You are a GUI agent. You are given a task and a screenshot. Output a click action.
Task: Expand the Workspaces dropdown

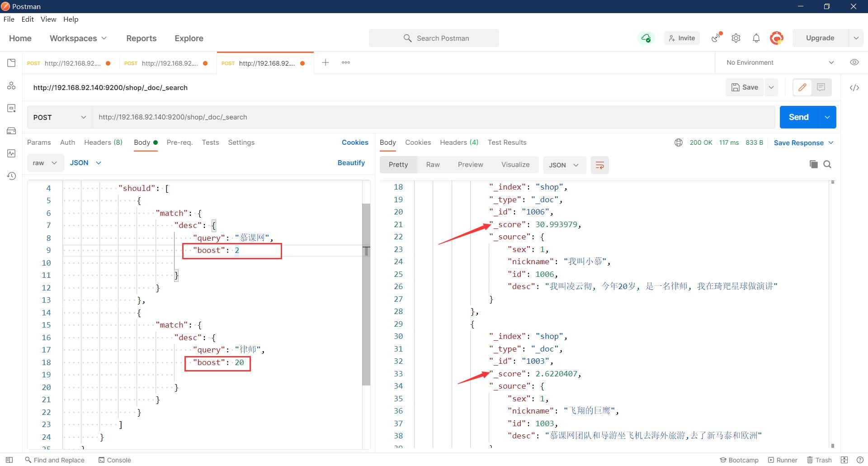(x=78, y=38)
